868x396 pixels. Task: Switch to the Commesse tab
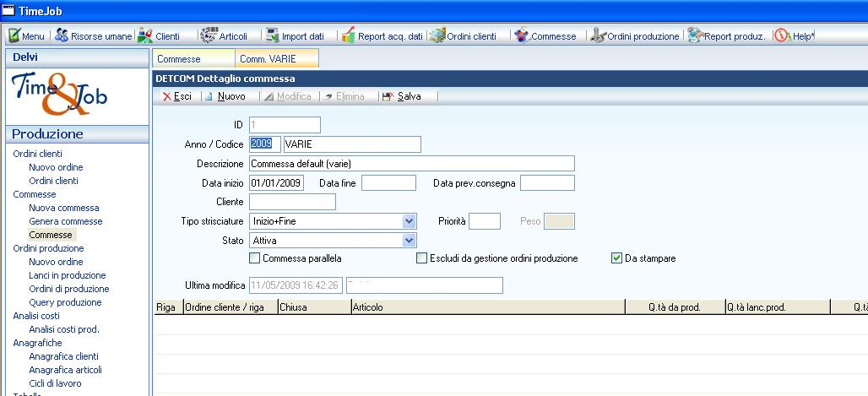point(193,59)
